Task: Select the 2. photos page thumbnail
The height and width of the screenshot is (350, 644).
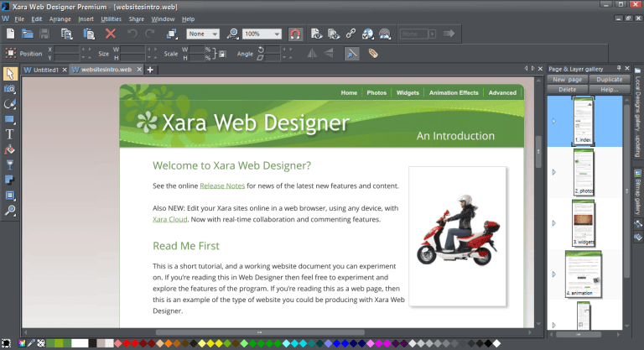Action: click(x=584, y=172)
